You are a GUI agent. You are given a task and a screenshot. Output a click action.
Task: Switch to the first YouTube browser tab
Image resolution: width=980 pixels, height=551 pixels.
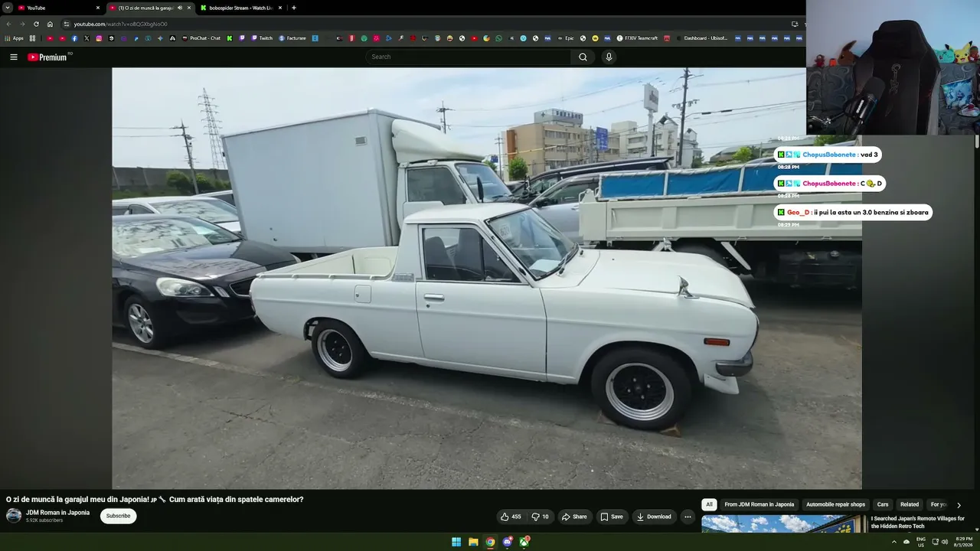click(60, 8)
